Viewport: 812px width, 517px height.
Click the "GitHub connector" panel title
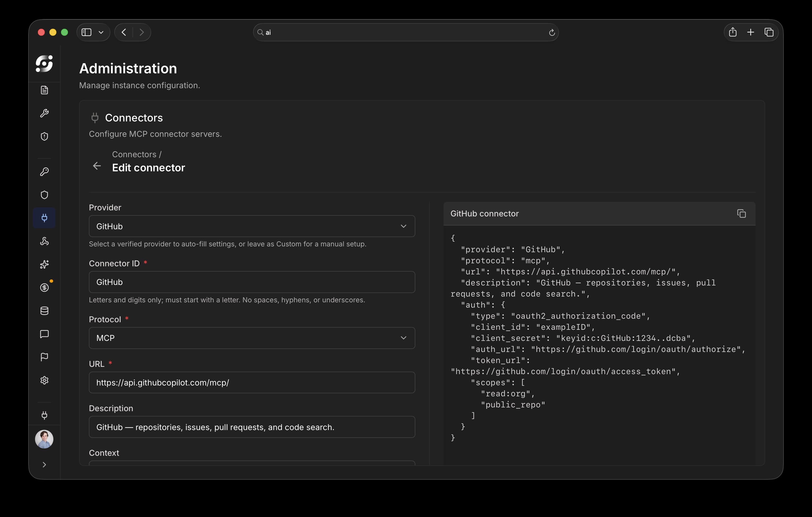tap(484, 213)
